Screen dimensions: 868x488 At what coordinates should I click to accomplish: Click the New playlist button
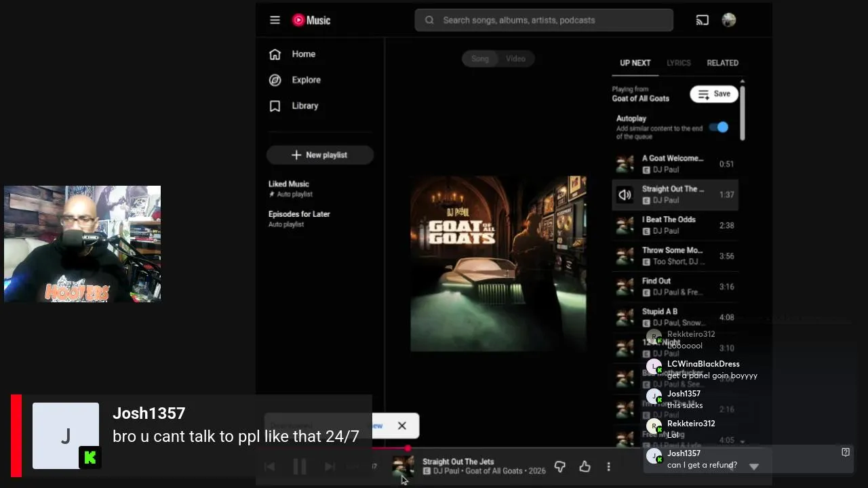[x=319, y=155]
